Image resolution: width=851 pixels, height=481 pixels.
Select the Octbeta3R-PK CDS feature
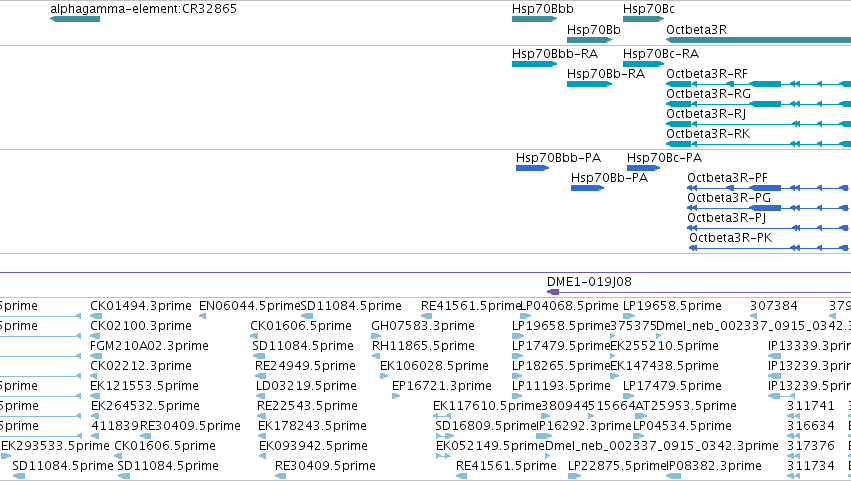770,249
